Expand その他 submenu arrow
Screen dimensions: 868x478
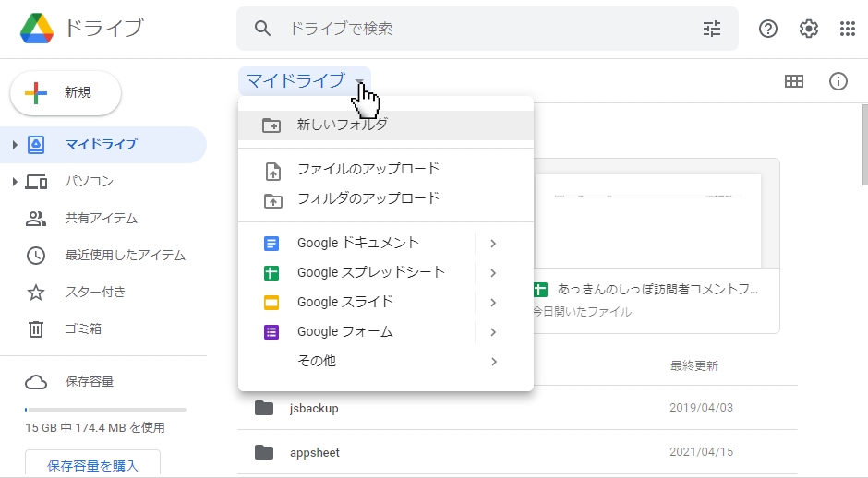point(493,362)
